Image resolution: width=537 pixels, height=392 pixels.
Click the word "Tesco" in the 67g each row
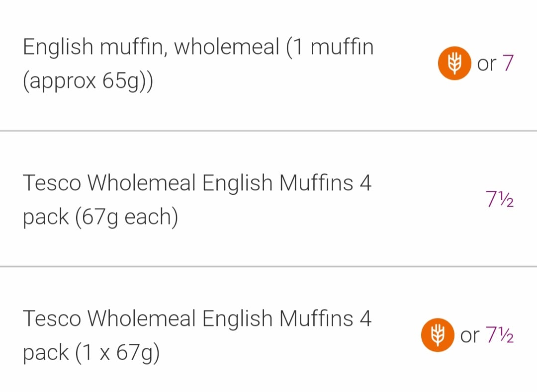(52, 183)
